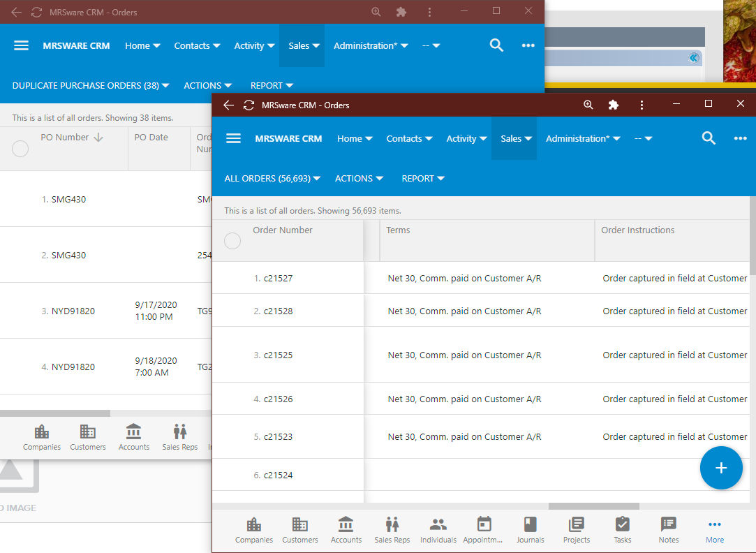The width and height of the screenshot is (756, 553).
Task: Show More items in bottom bar
Action: 715,530
